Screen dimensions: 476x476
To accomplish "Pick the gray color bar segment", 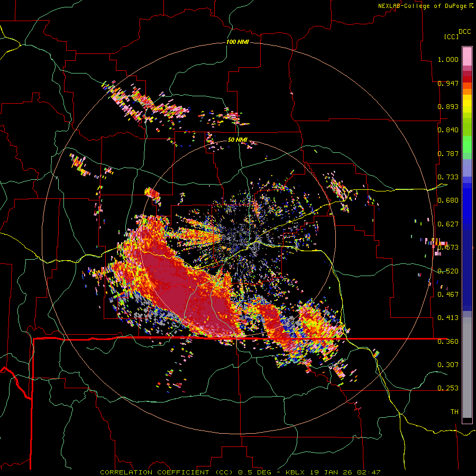I will [467, 369].
